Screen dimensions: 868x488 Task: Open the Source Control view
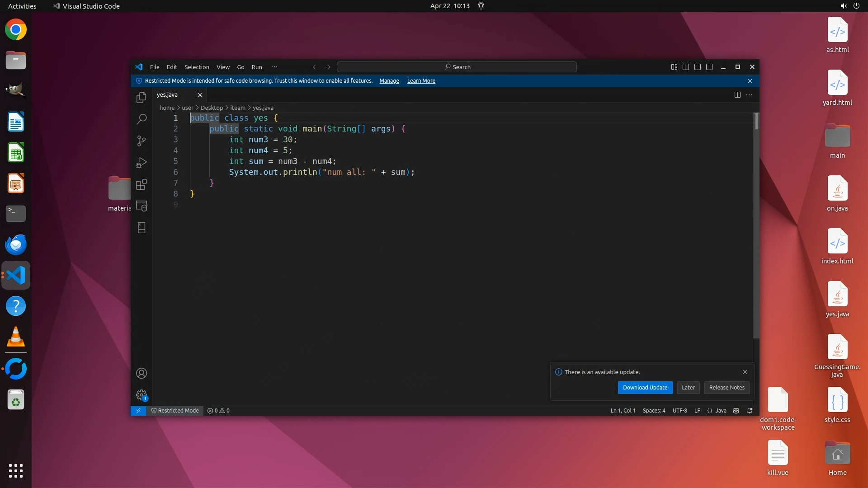[x=142, y=141]
